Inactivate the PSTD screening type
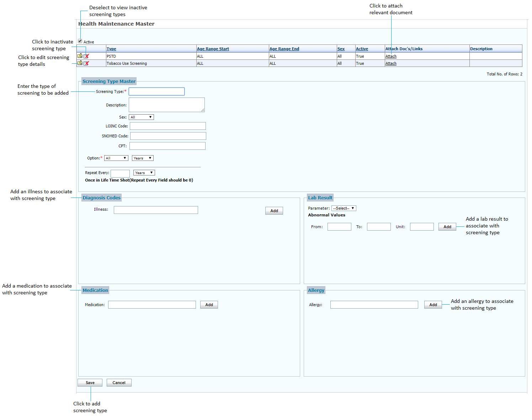 pyautogui.click(x=86, y=56)
